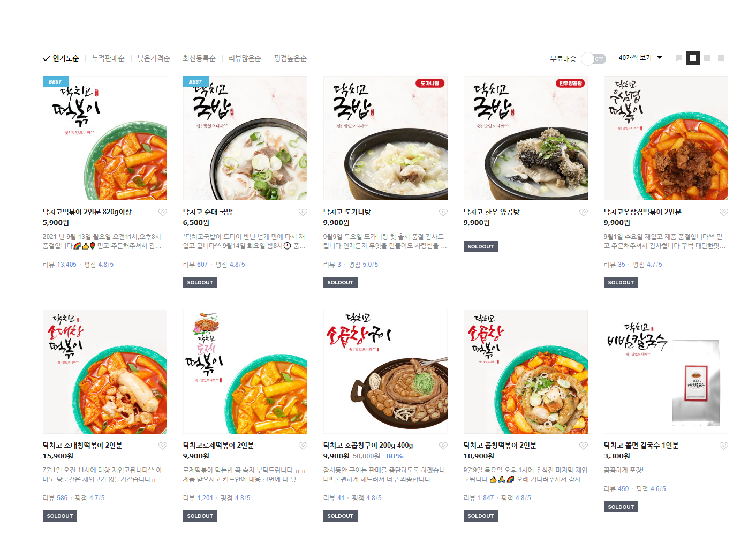Like 닥치고떡볶이 2인분 with heart icon

[x=163, y=213]
